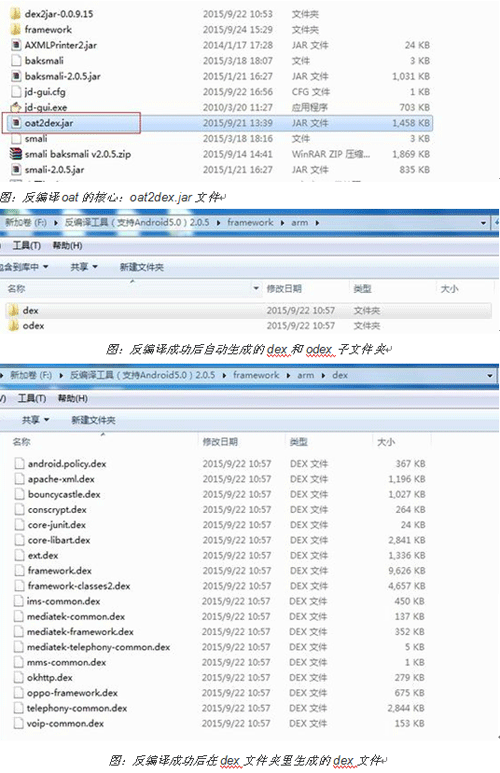Image resolution: width=500 pixels, height=773 pixels.
Task: Open the 名称 column filter dropdown arrow
Action: [x=256, y=288]
